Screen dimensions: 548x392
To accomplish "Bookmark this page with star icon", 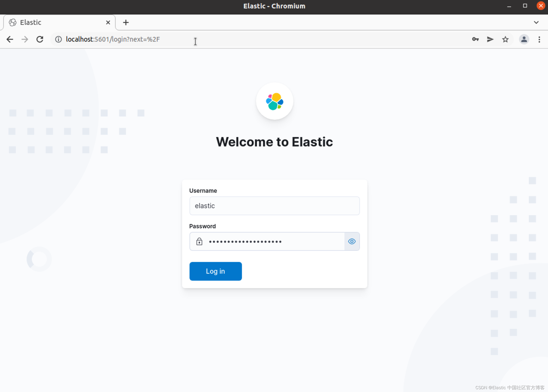I will 505,39.
